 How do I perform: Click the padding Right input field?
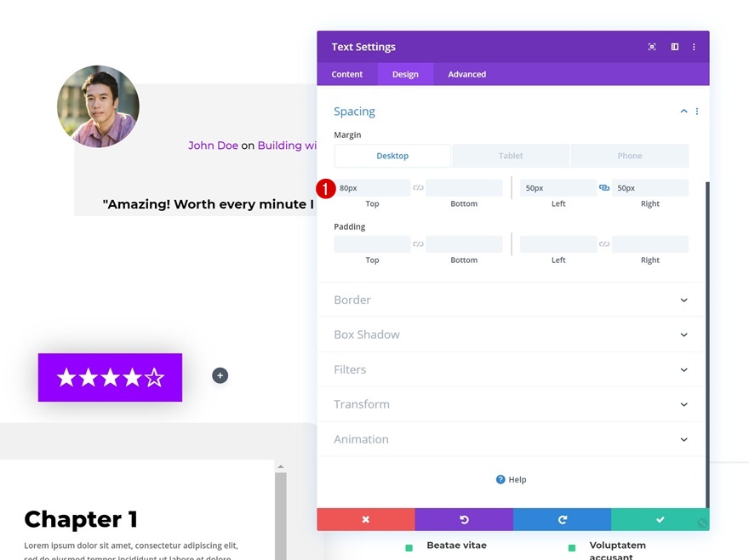[x=650, y=244]
